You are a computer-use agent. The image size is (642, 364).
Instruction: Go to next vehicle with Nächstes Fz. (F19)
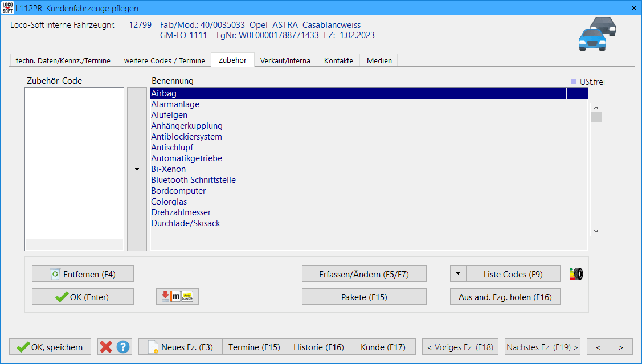542,347
